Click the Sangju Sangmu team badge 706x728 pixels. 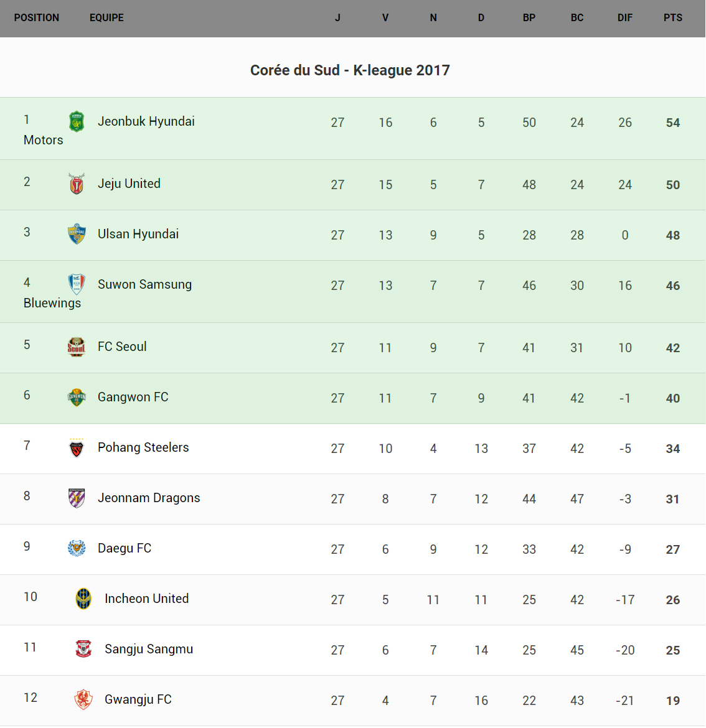click(83, 650)
